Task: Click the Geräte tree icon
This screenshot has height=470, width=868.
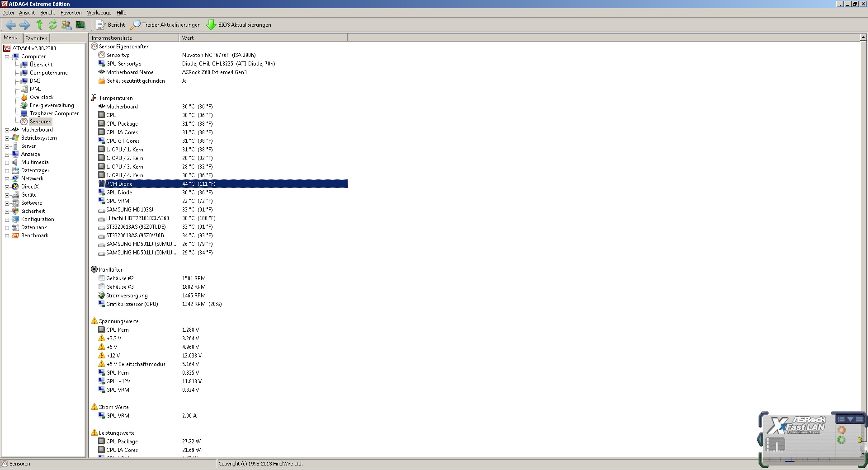Action: pyautogui.click(x=15, y=195)
